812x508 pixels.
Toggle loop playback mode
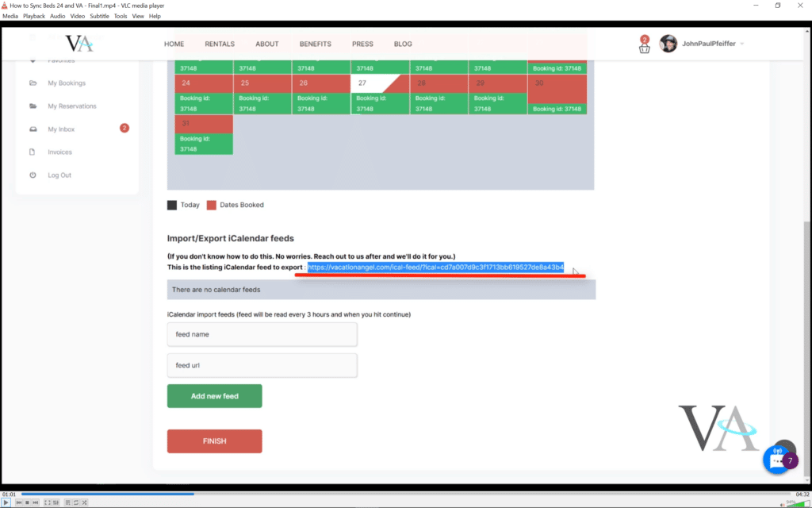(75, 502)
